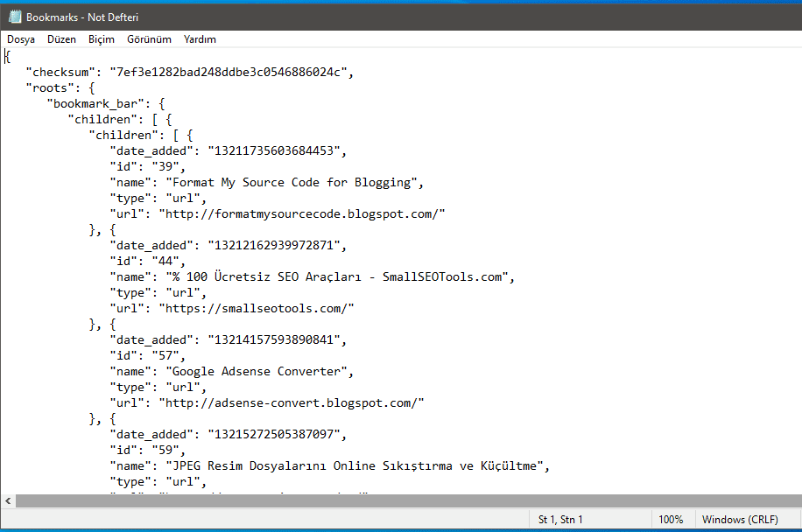Click the "bookmark_bar" key text
The height and width of the screenshot is (532, 802).
pos(95,104)
